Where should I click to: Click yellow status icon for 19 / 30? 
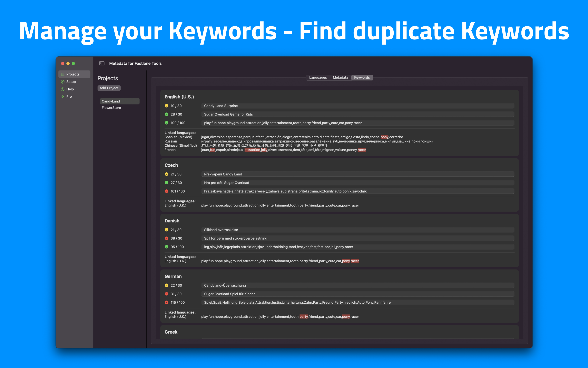[x=166, y=106]
